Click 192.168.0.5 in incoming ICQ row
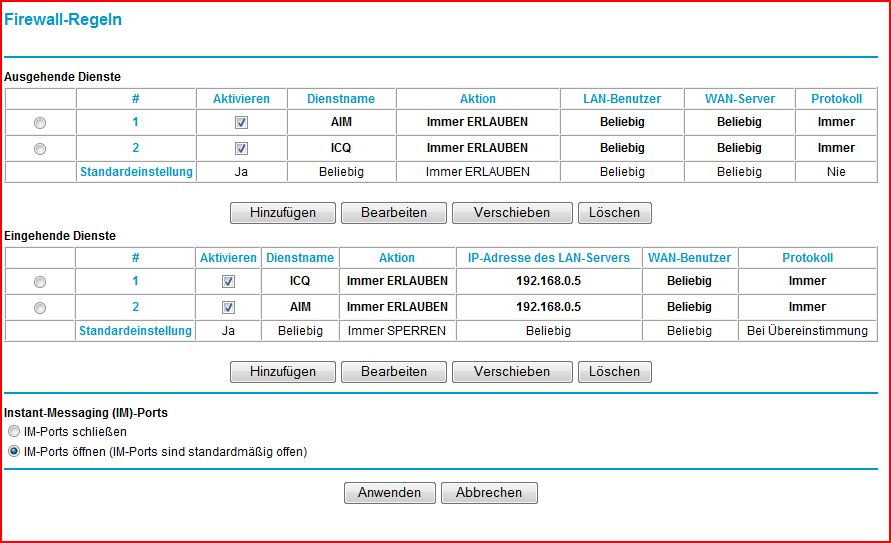The height and width of the screenshot is (543, 891). tap(548, 281)
